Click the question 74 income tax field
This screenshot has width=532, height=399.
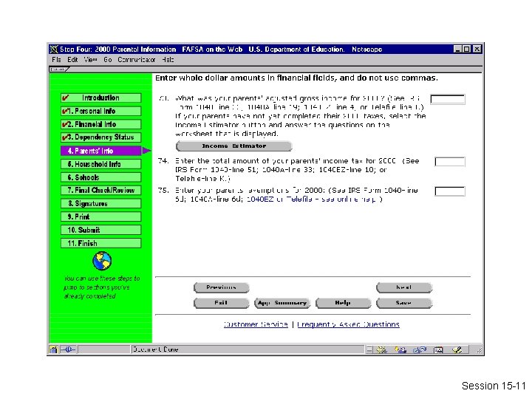(x=450, y=162)
